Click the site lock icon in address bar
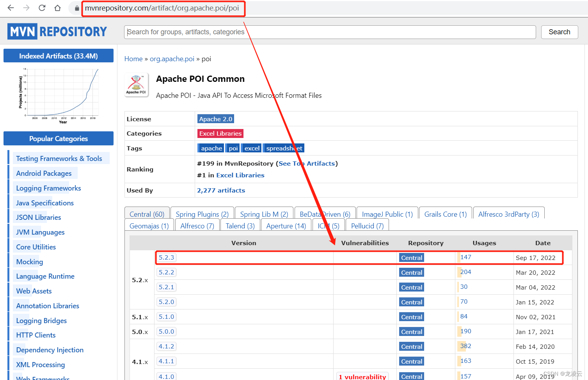Viewport: 588px width, 380px height. click(x=77, y=8)
